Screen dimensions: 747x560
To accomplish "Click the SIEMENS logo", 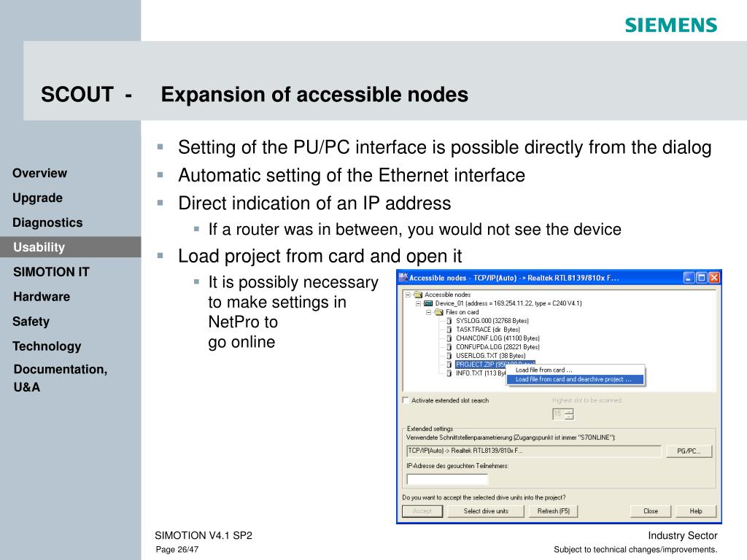I will tap(671, 26).
